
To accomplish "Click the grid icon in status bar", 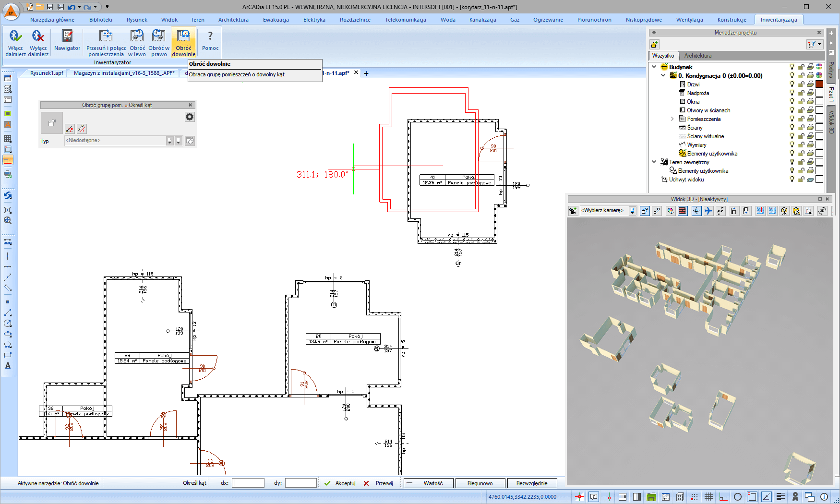I will [709, 497].
